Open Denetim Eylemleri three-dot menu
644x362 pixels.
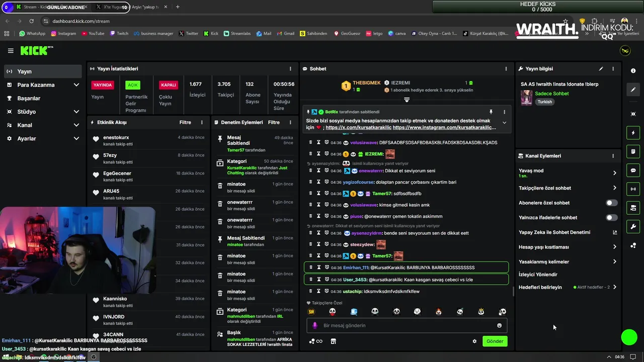coord(290,122)
